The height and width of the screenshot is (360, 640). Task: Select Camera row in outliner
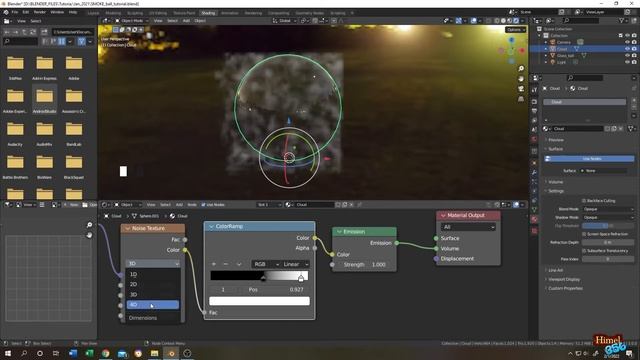click(584, 42)
